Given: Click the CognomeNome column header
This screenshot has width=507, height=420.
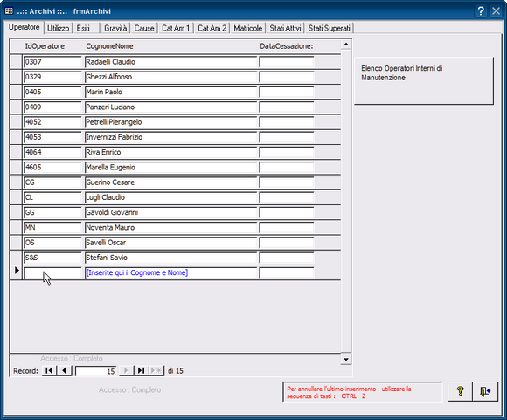Looking at the screenshot, I should tap(109, 46).
